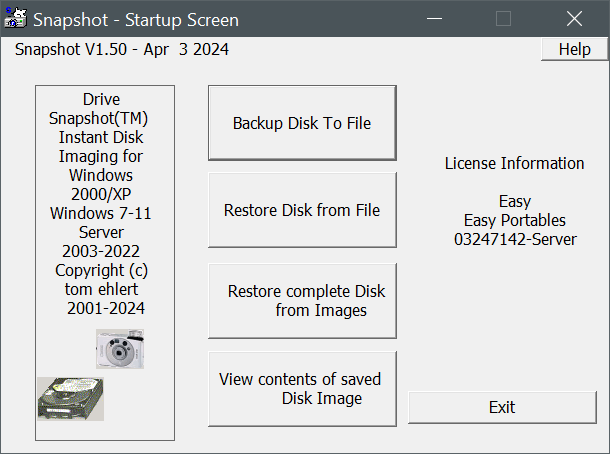
Task: Click the Copyright (c) tom ehlert text
Action: click(101, 280)
